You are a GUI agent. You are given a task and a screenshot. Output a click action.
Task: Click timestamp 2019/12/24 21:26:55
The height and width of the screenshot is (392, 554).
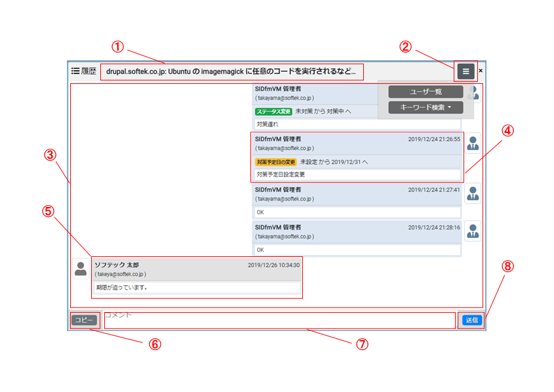click(434, 139)
